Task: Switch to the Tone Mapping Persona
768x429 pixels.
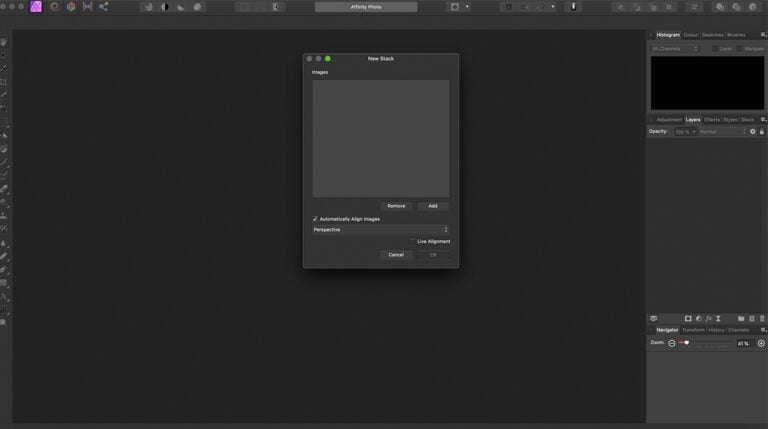Action: (88, 7)
